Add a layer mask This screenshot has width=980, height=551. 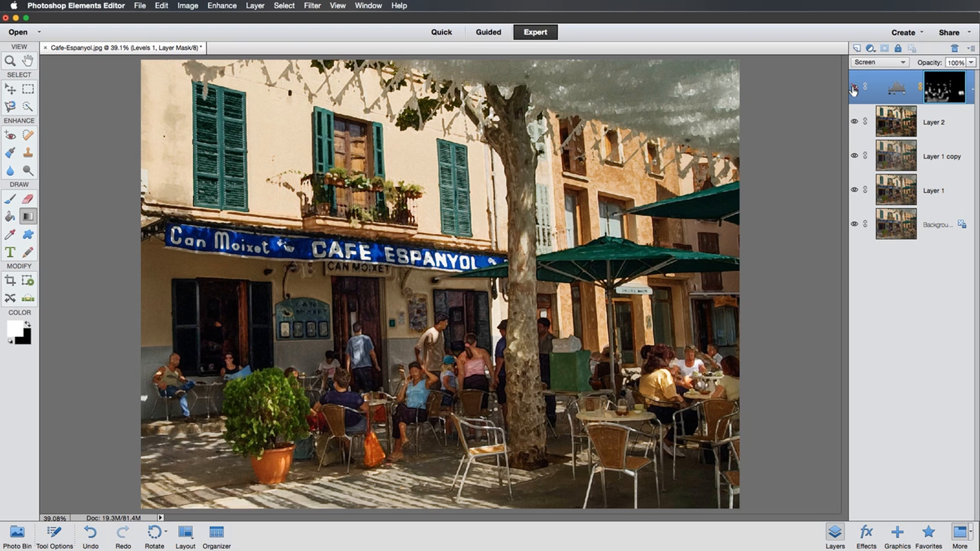coord(884,48)
